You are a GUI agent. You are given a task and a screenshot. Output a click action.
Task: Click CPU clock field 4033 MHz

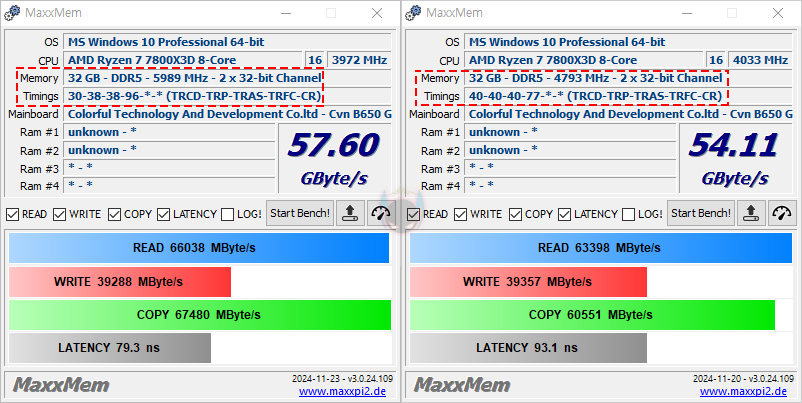[x=760, y=60]
